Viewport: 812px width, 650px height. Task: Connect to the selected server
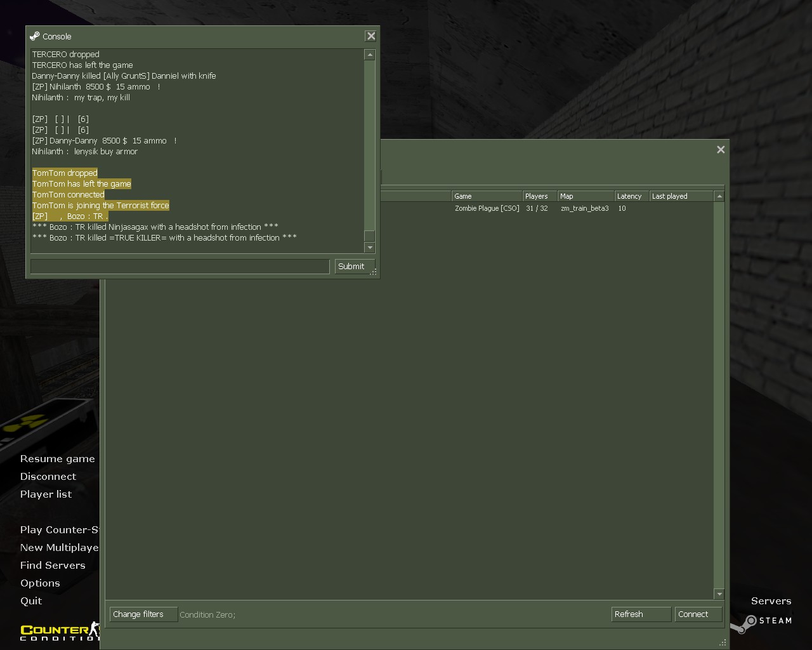pyautogui.click(x=698, y=614)
